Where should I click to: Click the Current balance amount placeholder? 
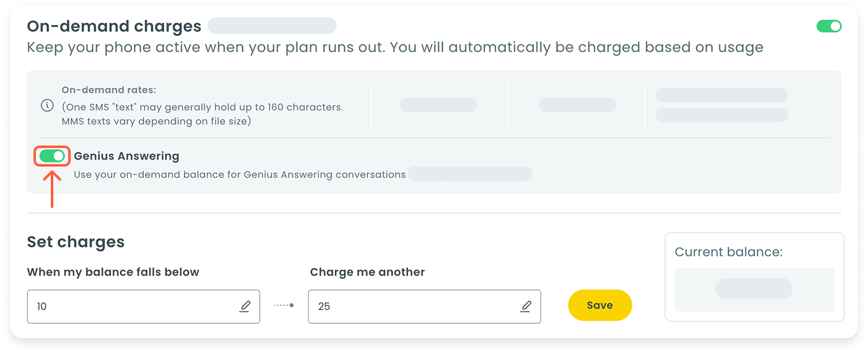click(x=754, y=289)
